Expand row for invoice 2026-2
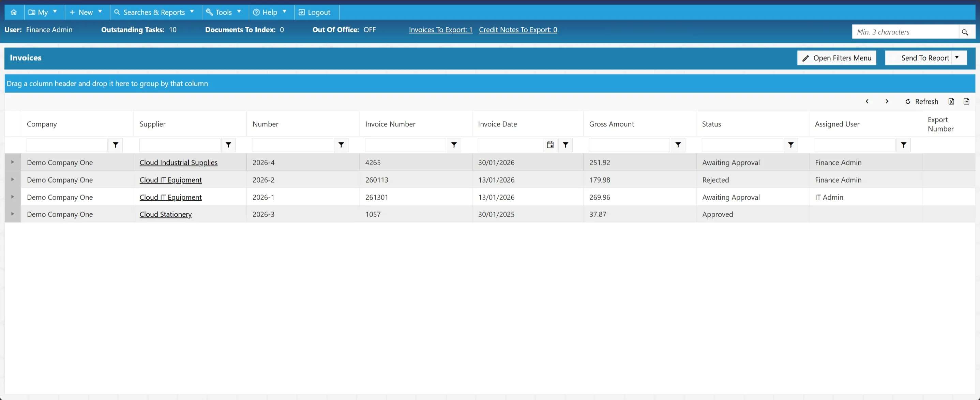This screenshot has height=400, width=980. (x=13, y=180)
